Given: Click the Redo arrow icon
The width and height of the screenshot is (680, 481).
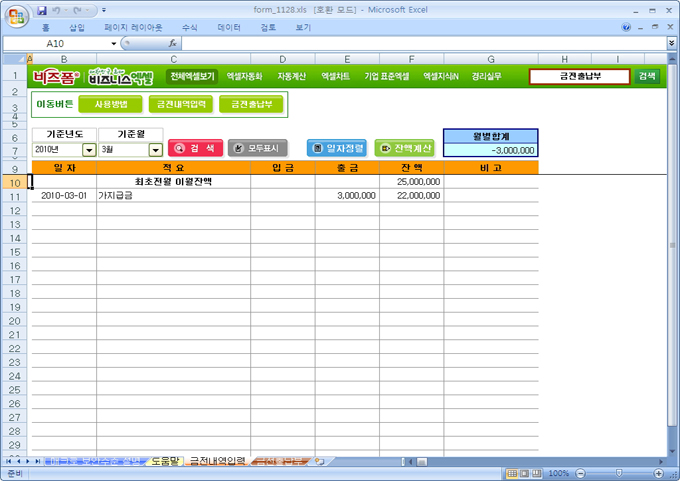Looking at the screenshot, I should pos(78,10).
